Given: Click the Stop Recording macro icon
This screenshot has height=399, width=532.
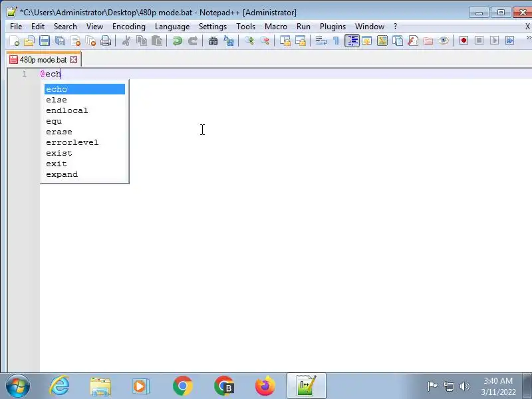Looking at the screenshot, I should (x=479, y=41).
